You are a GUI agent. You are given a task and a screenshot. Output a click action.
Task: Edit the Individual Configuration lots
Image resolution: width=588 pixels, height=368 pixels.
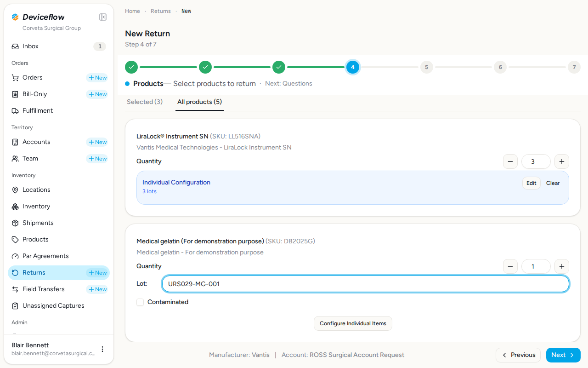531,183
